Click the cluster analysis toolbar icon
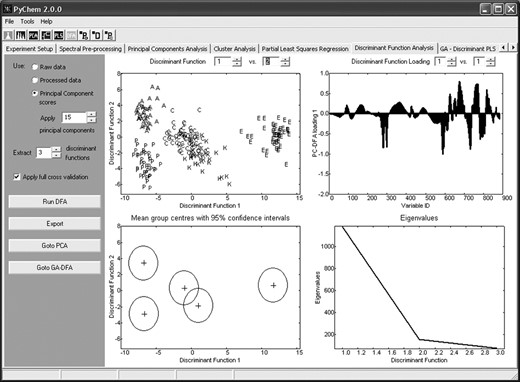The image size is (520, 382). click(x=46, y=35)
